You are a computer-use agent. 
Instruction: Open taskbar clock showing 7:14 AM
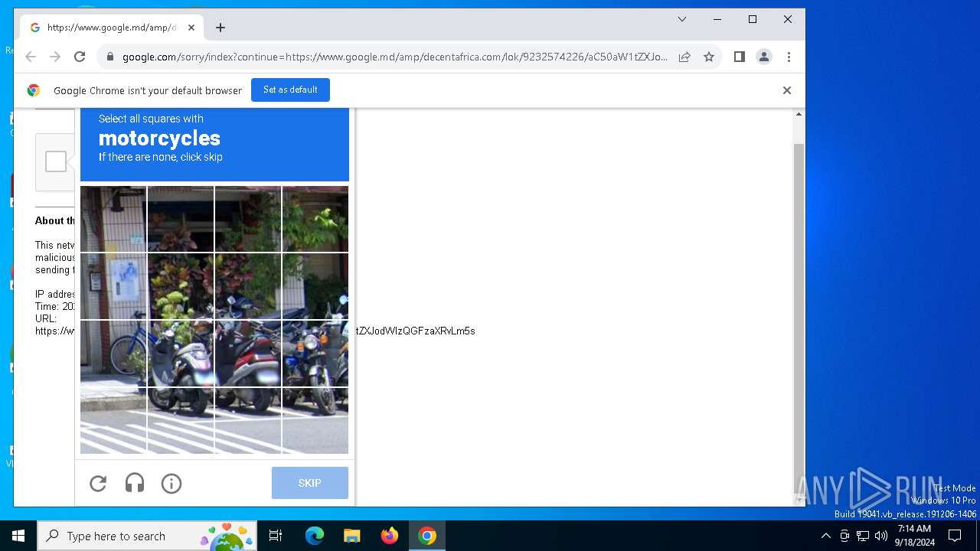coord(915,536)
